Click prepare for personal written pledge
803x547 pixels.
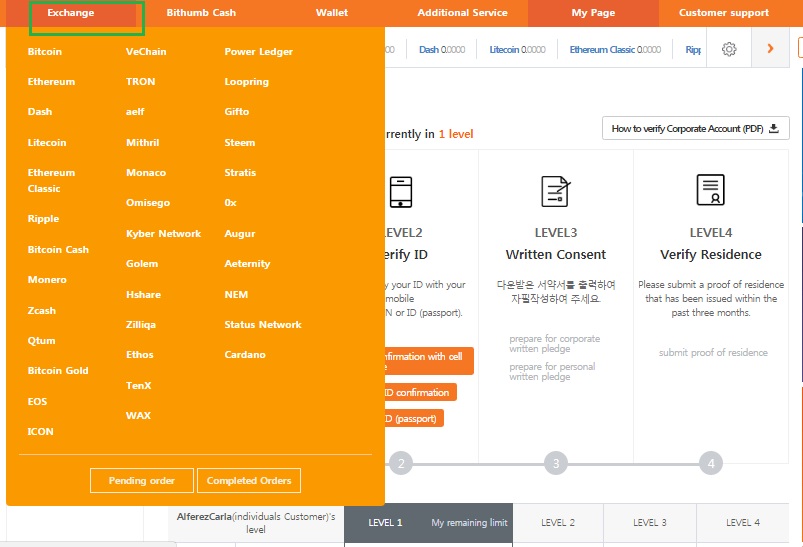click(552, 372)
